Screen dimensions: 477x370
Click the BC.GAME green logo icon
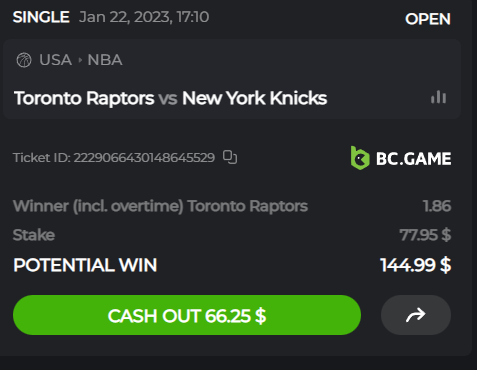click(x=360, y=158)
